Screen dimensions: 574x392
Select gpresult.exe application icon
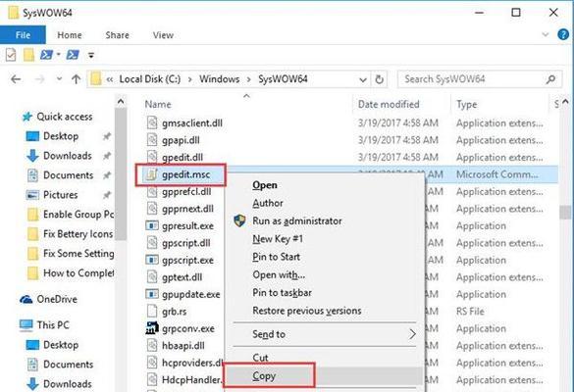click(152, 225)
